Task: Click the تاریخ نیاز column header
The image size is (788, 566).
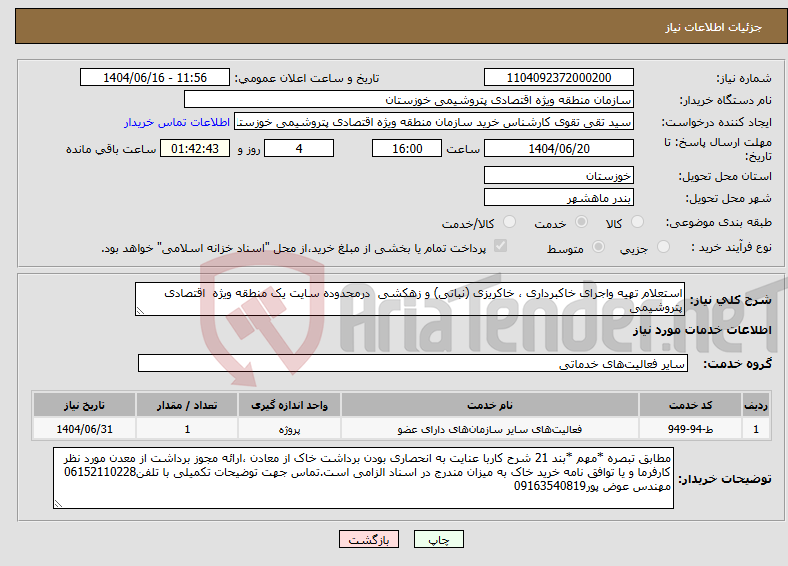Action: (x=84, y=405)
